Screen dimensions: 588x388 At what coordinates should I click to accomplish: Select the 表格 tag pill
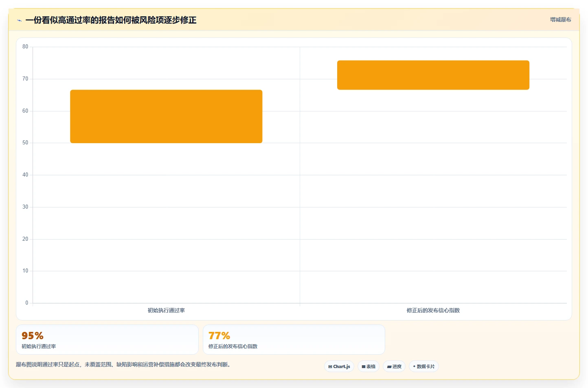tap(369, 366)
